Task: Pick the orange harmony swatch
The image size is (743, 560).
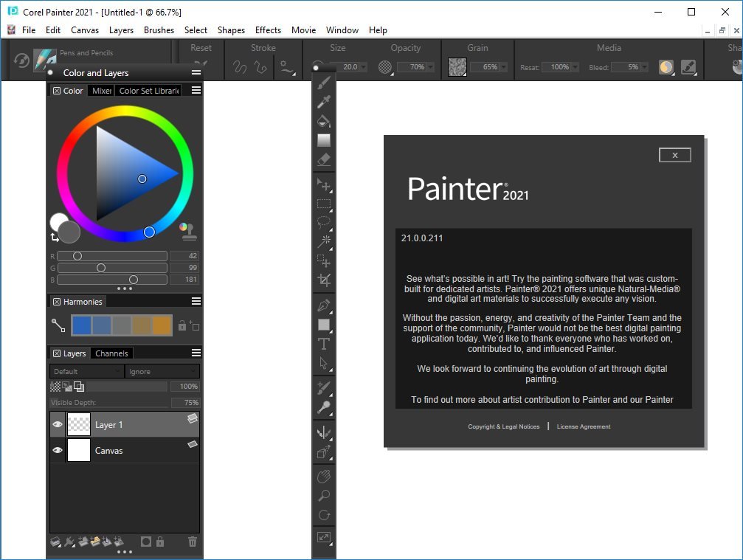Action: 162,325
